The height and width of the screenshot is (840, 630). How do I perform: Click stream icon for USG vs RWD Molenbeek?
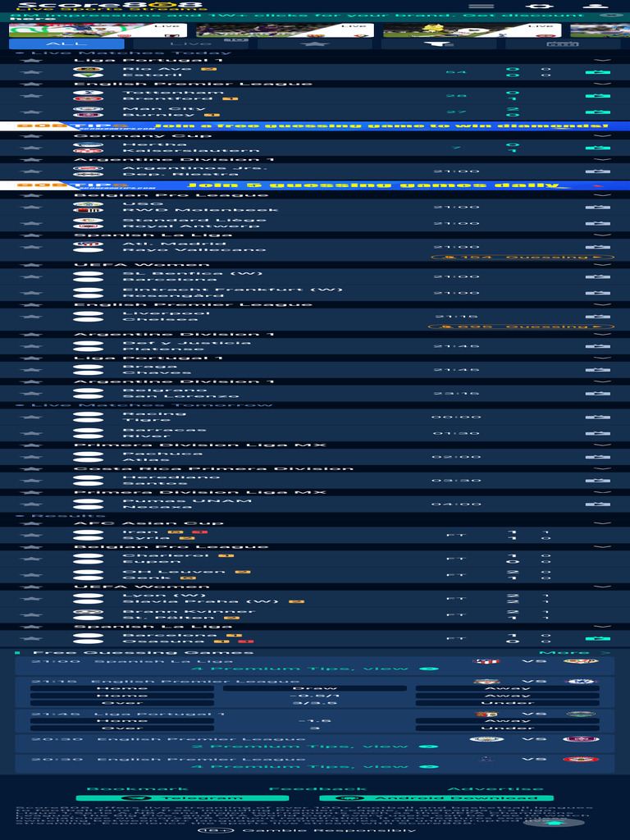click(598, 207)
